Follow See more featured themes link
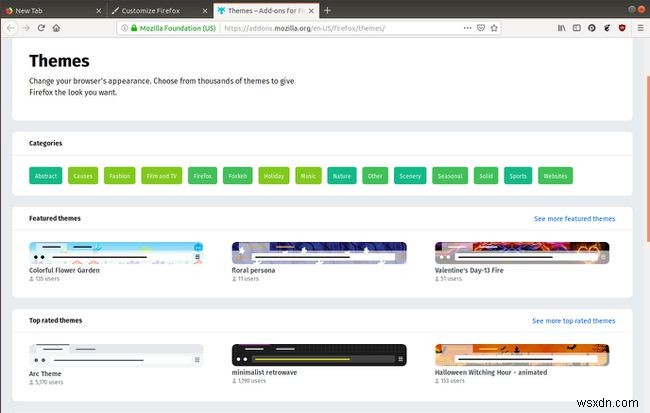 pos(575,219)
